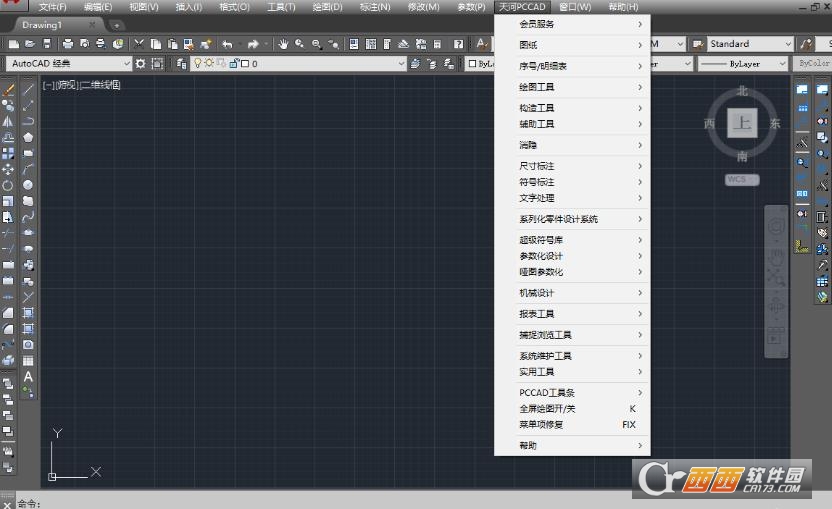The width and height of the screenshot is (832, 509).
Task: Select the Array tool
Action: [x=8, y=153]
